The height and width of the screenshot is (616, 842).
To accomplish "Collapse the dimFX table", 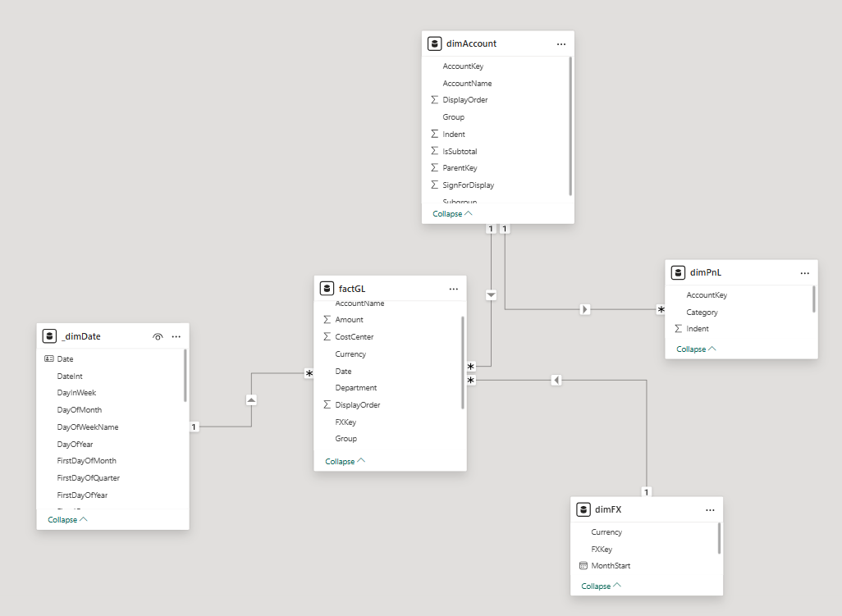I will pyautogui.click(x=601, y=586).
